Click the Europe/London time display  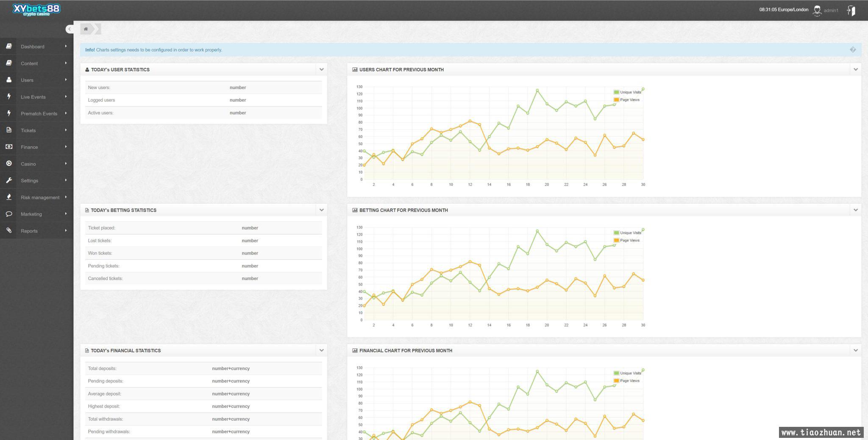[x=784, y=9]
